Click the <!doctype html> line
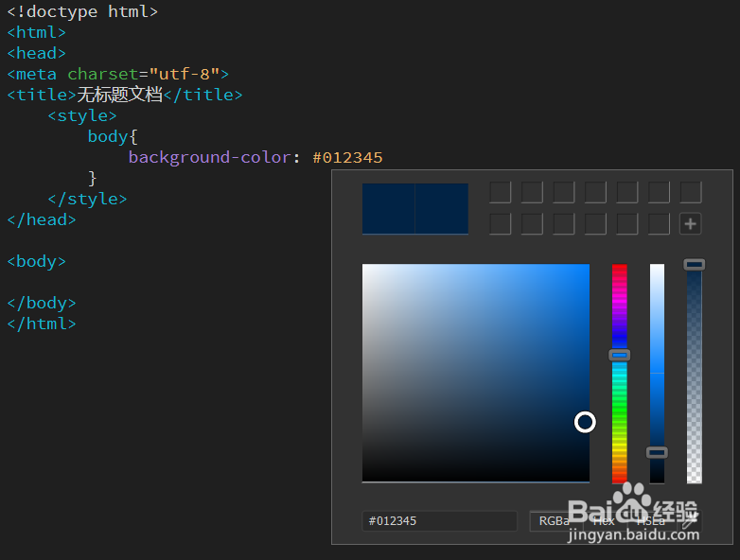Screen dimensions: 740x560 tap(82, 11)
